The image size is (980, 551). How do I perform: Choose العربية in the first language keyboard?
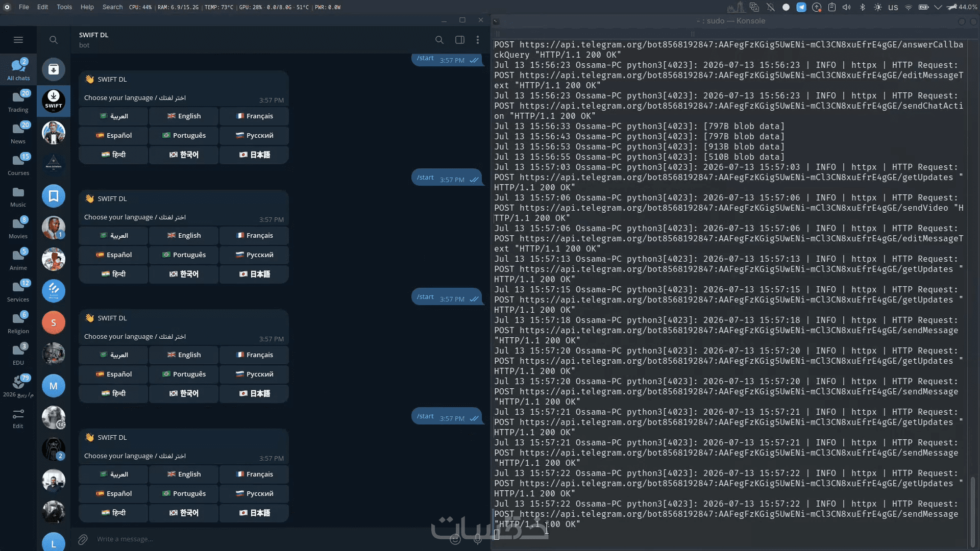[113, 116]
